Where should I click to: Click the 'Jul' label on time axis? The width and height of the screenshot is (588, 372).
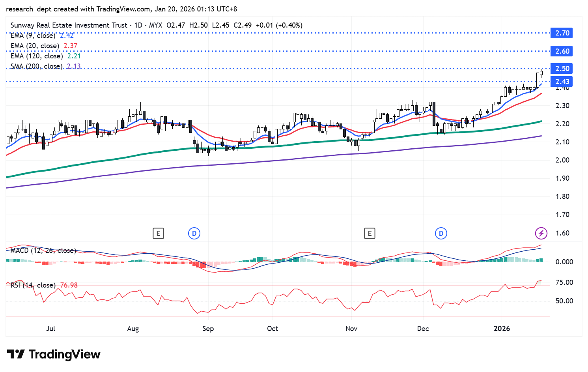click(50, 329)
